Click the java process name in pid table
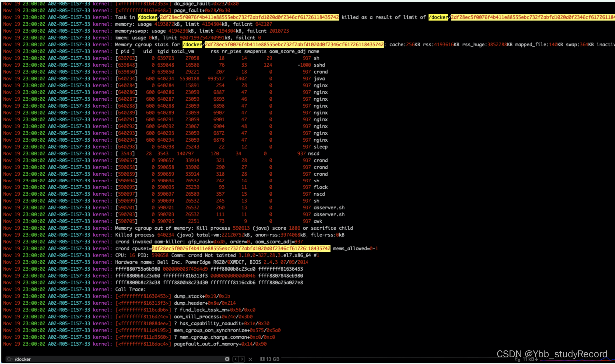This screenshot has height=364, width=615. pyautogui.click(x=319, y=79)
